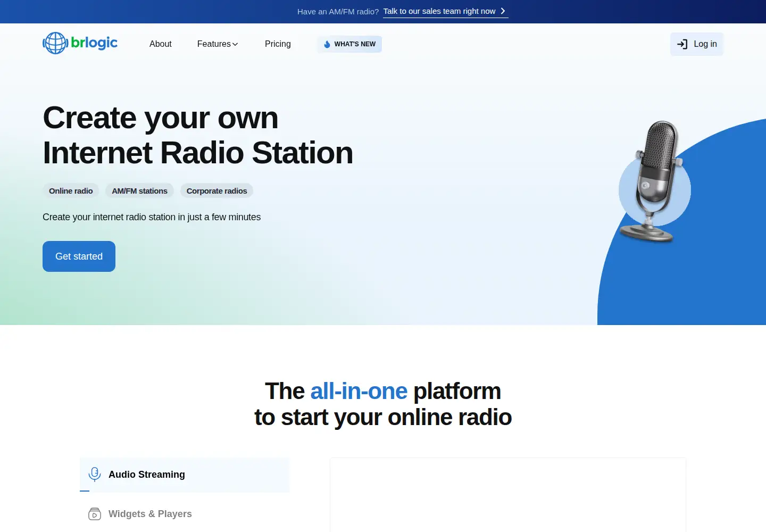
Task: Open the About page
Action: 160,44
